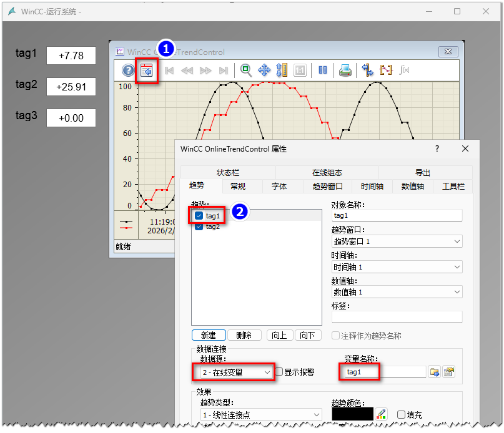Uncheck the tag1 trend checkbox
The width and height of the screenshot is (504, 433).
tap(199, 216)
